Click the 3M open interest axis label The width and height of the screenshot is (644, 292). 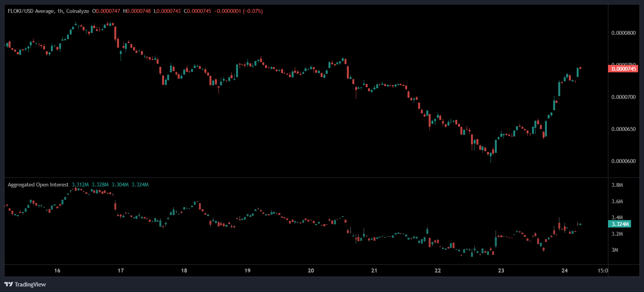pyautogui.click(x=615, y=250)
